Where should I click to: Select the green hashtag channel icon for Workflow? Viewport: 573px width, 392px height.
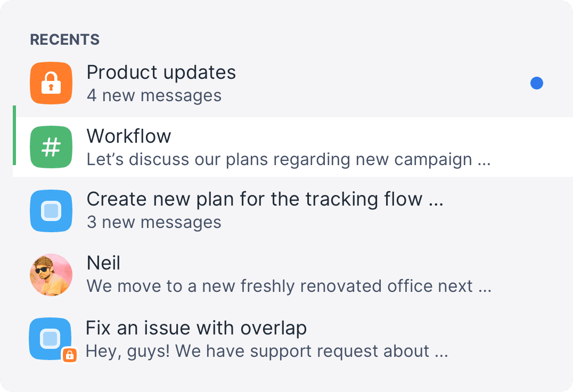[x=51, y=147]
